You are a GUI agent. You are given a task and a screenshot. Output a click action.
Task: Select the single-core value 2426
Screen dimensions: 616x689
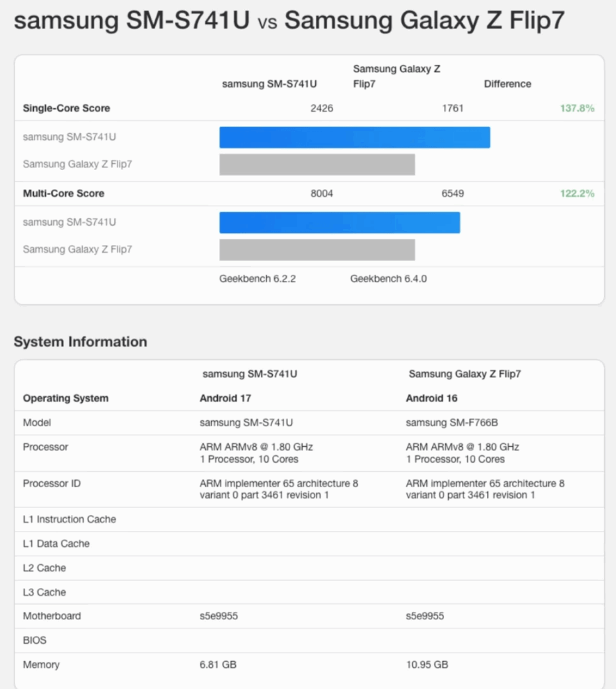click(x=322, y=108)
